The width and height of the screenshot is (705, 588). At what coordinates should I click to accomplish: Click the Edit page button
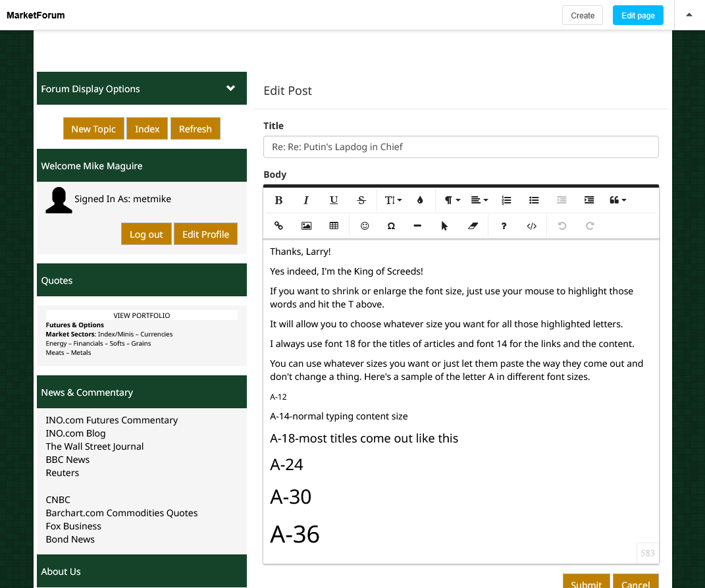pos(637,15)
